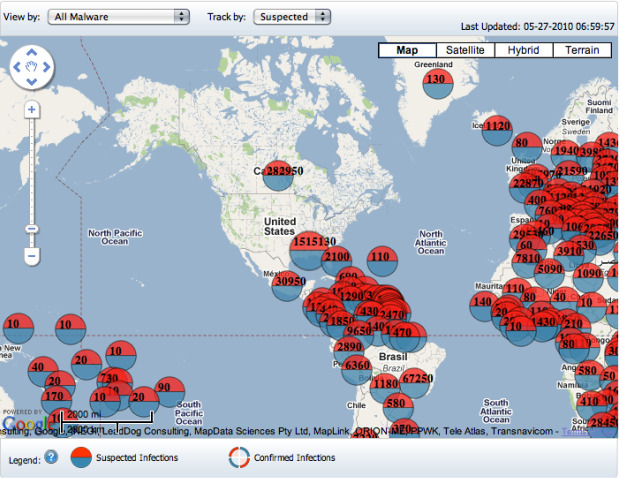Click the zoom slider handle
The width and height of the screenshot is (620, 479).
point(32,228)
